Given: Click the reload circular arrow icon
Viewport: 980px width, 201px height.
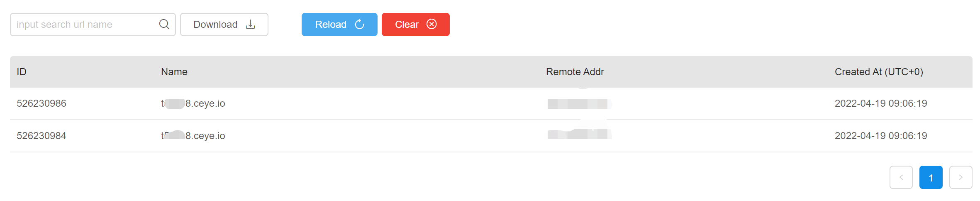Looking at the screenshot, I should tap(359, 25).
